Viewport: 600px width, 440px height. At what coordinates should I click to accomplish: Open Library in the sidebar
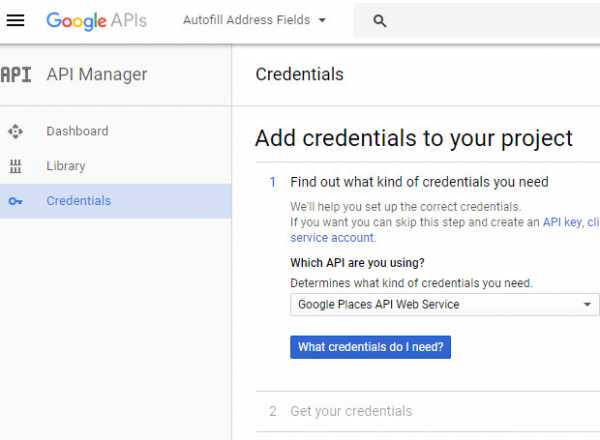[x=65, y=166]
